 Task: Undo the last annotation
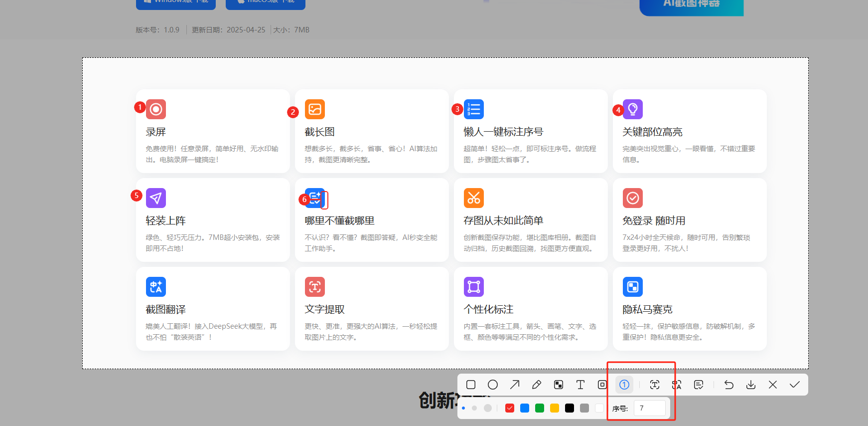[x=729, y=385]
